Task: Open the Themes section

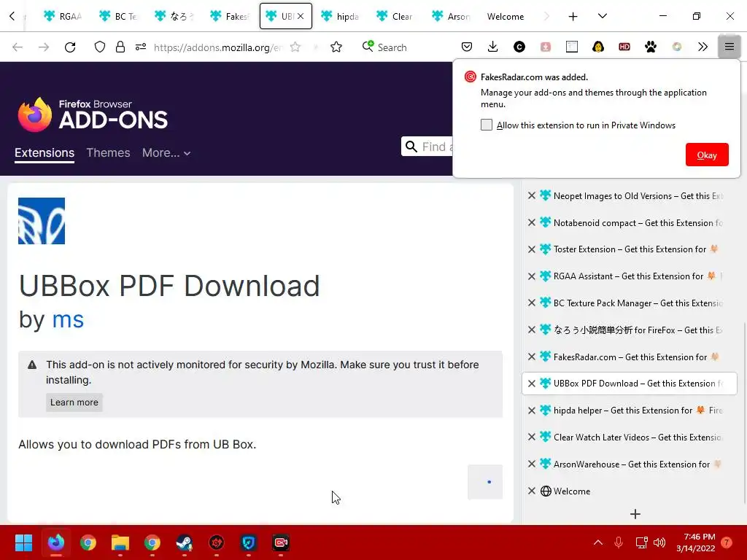Action: coord(108,153)
